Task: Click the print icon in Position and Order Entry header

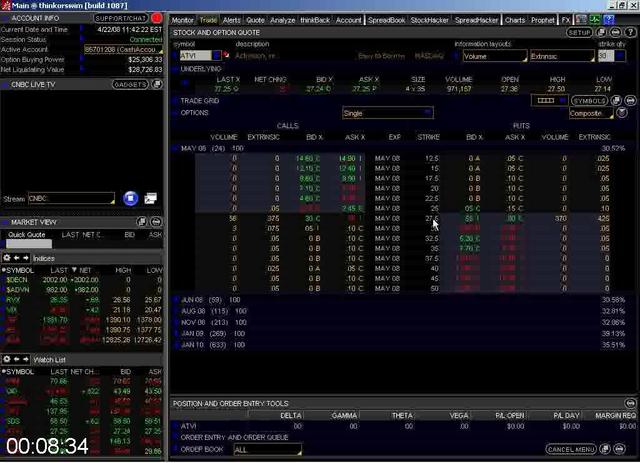Action: [x=631, y=403]
